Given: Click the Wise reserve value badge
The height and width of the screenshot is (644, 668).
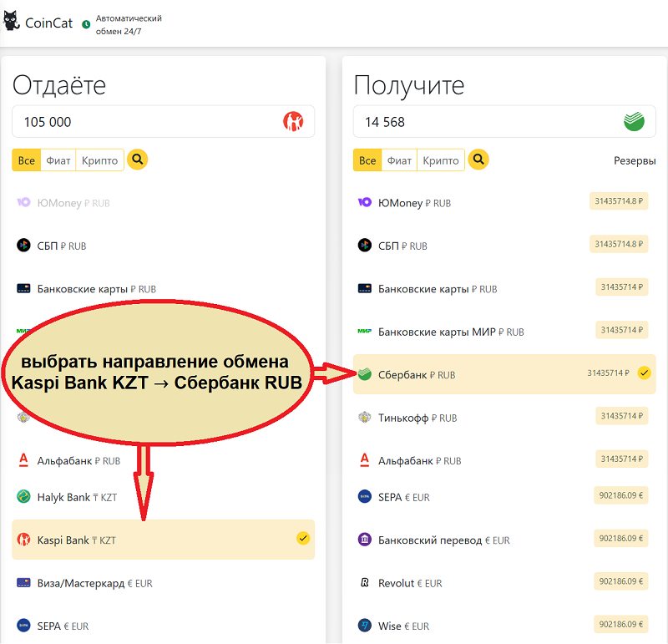Looking at the screenshot, I should (x=620, y=624).
